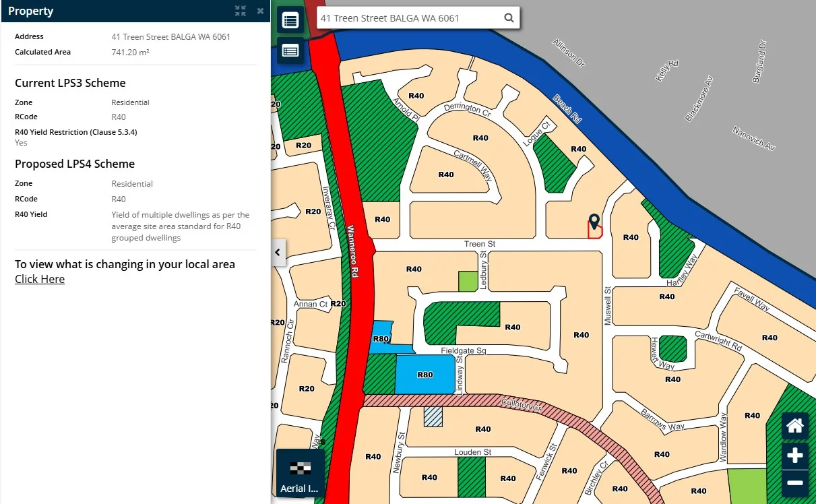The height and width of the screenshot is (504, 816).
Task: Open the layer list panel icon
Action: 290,20
